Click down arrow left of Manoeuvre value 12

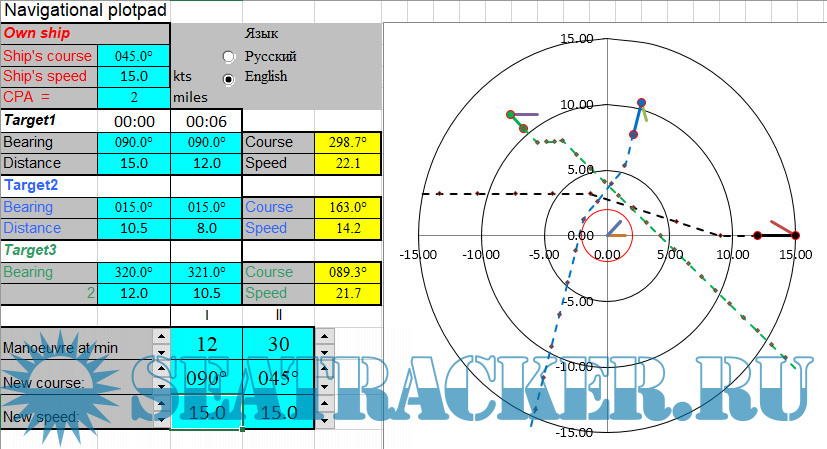(161, 353)
